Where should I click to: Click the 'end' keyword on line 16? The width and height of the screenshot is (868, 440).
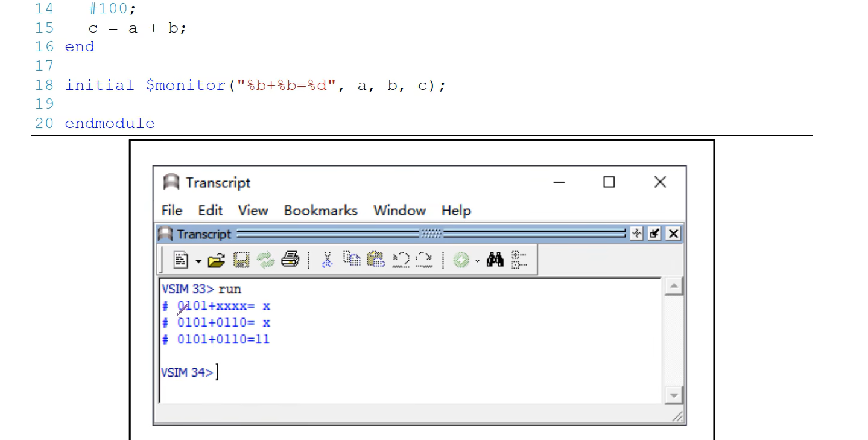[80, 46]
